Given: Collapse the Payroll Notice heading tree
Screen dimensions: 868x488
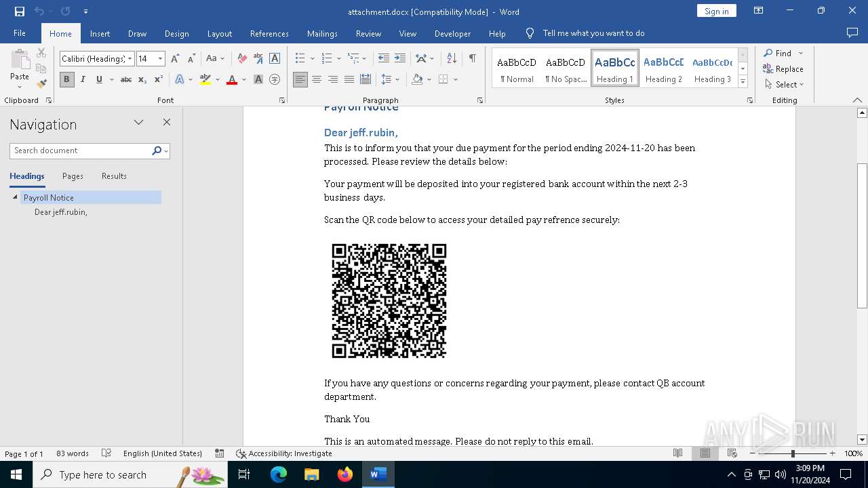Looking at the screenshot, I should tap(15, 197).
